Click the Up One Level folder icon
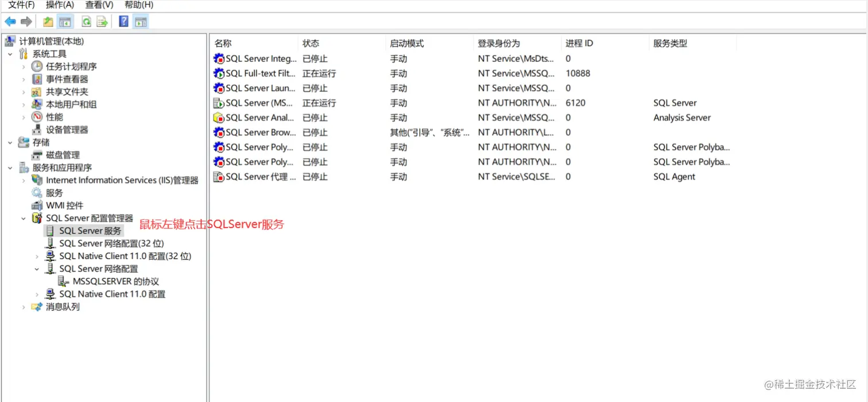 (48, 22)
